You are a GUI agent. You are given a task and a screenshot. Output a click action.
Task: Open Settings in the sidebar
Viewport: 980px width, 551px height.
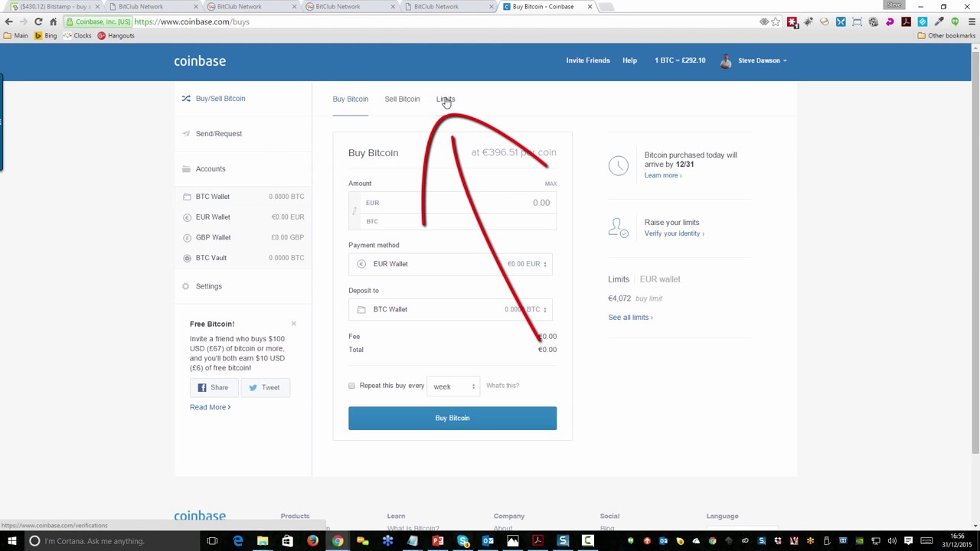(208, 286)
